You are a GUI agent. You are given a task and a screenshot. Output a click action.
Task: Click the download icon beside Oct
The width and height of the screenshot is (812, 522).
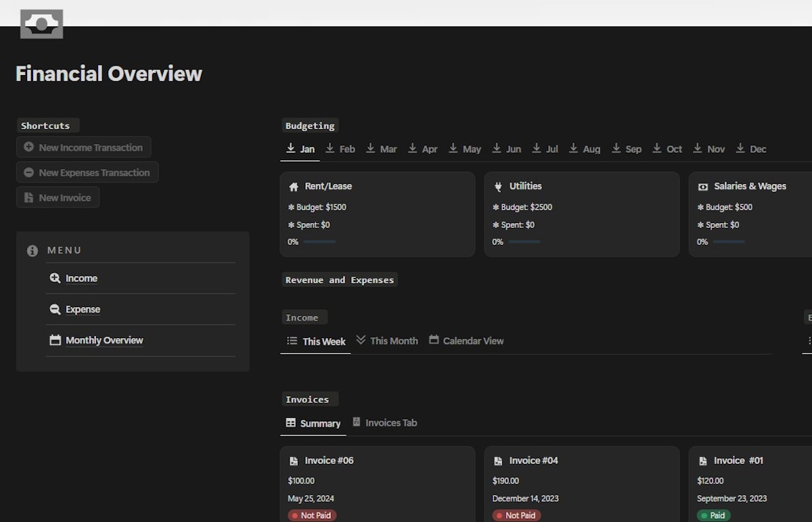(657, 148)
